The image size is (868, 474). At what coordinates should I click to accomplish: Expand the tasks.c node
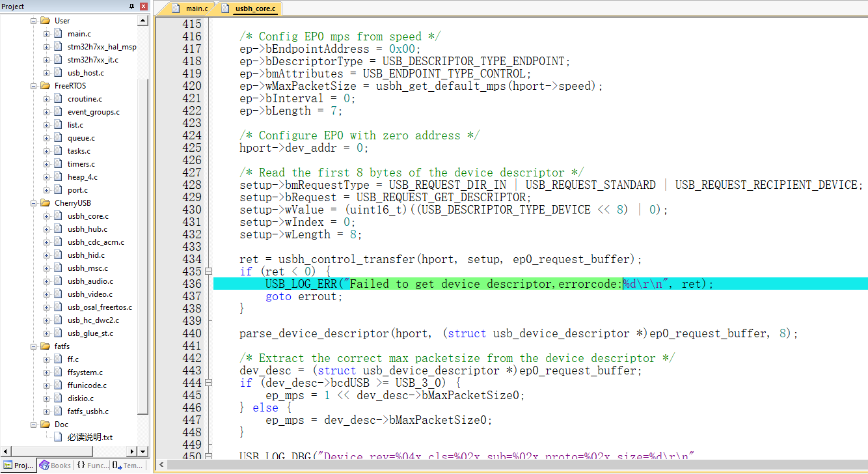[x=47, y=151]
